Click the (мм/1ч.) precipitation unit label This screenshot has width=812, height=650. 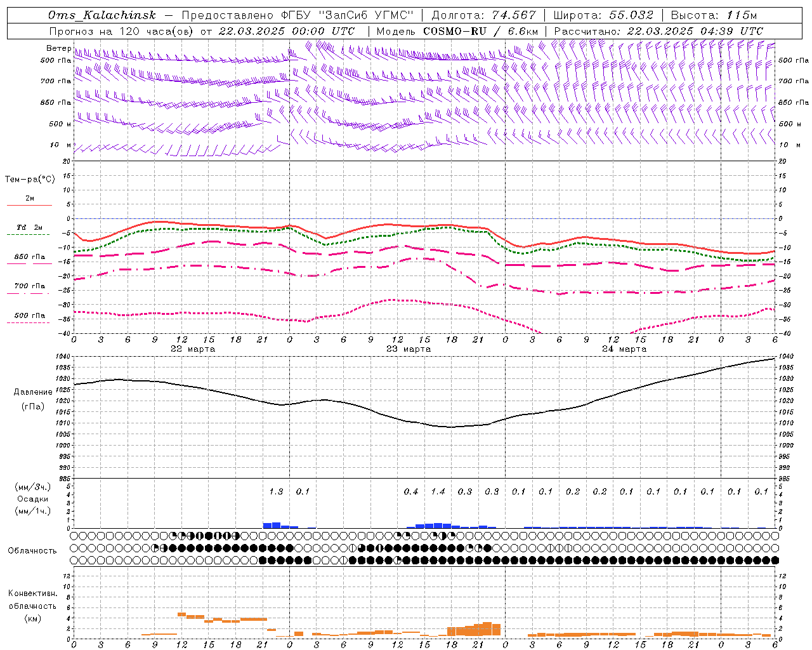pos(33,511)
